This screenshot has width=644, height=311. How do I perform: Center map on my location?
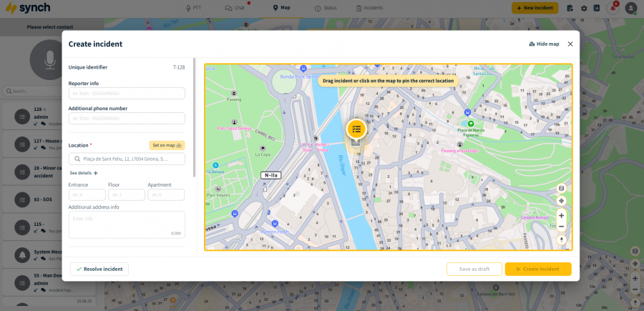(x=561, y=201)
